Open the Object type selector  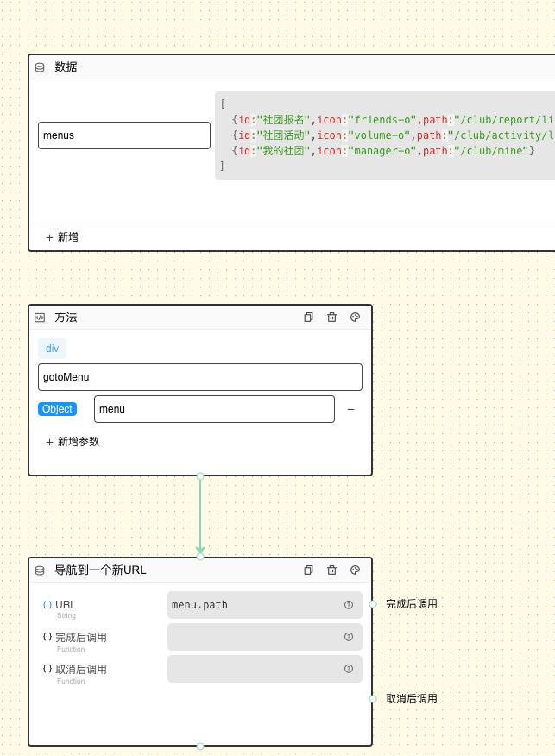click(x=57, y=409)
